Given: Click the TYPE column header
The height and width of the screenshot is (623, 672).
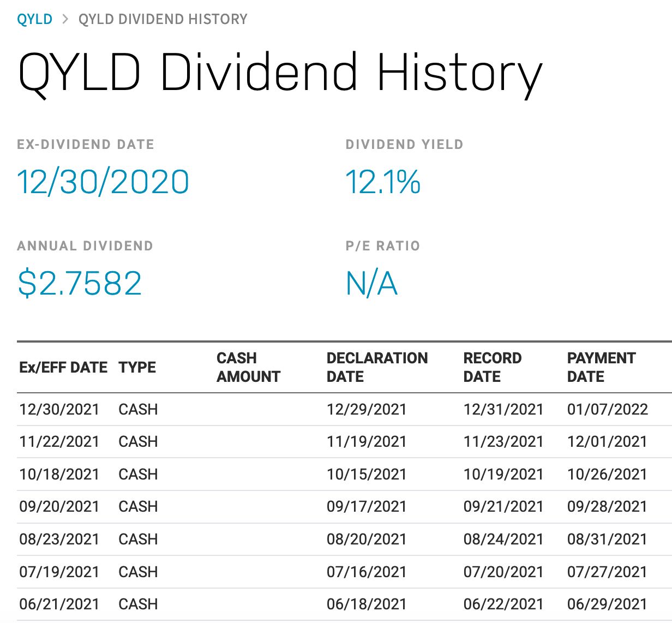Looking at the screenshot, I should point(137,368).
